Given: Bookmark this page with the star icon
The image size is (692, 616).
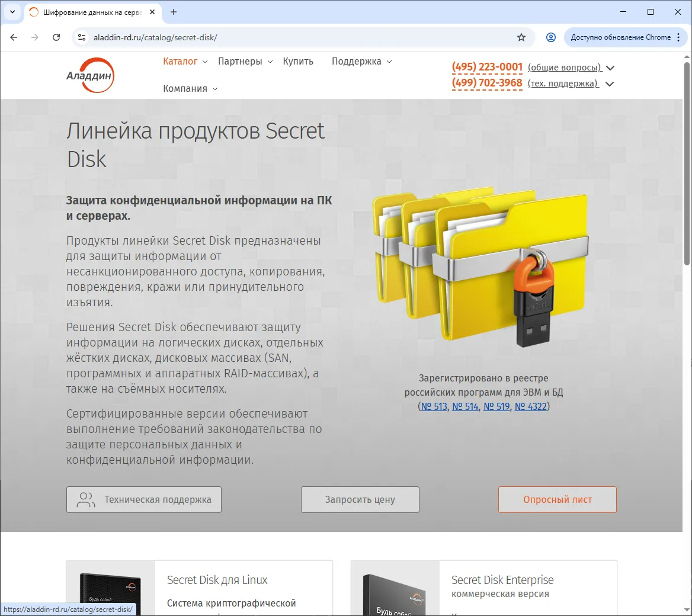Looking at the screenshot, I should 521,37.
